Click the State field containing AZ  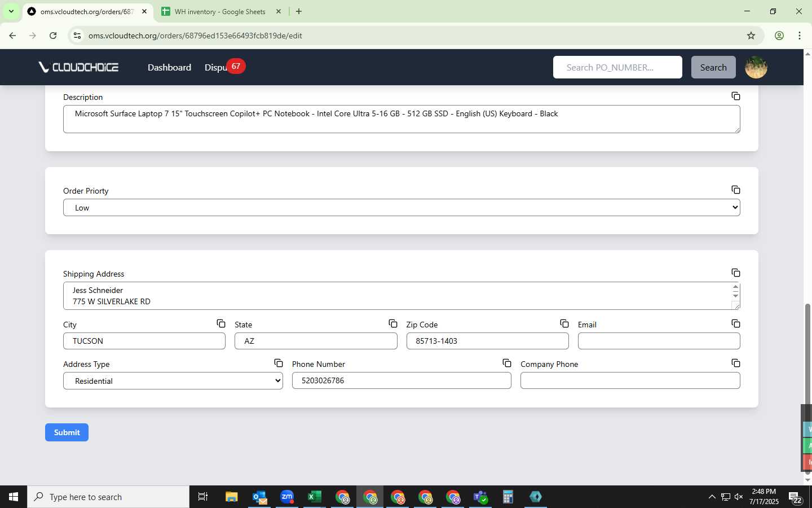316,341
